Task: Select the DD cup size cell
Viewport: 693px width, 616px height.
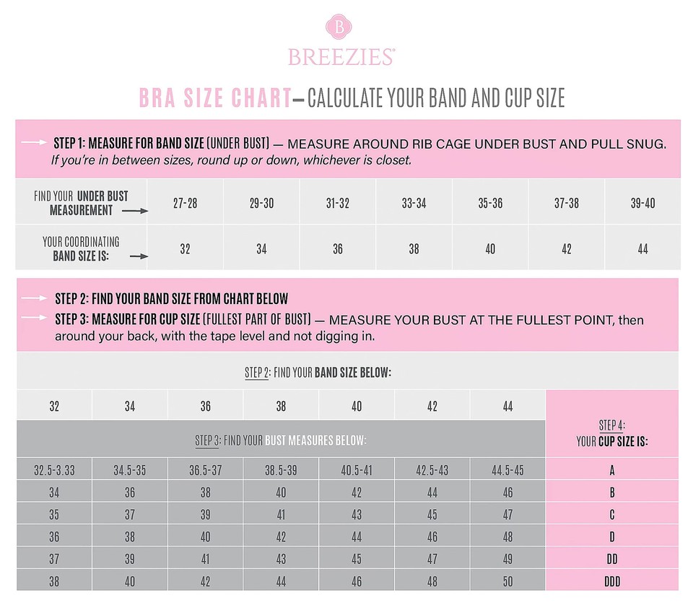Action: (611, 559)
